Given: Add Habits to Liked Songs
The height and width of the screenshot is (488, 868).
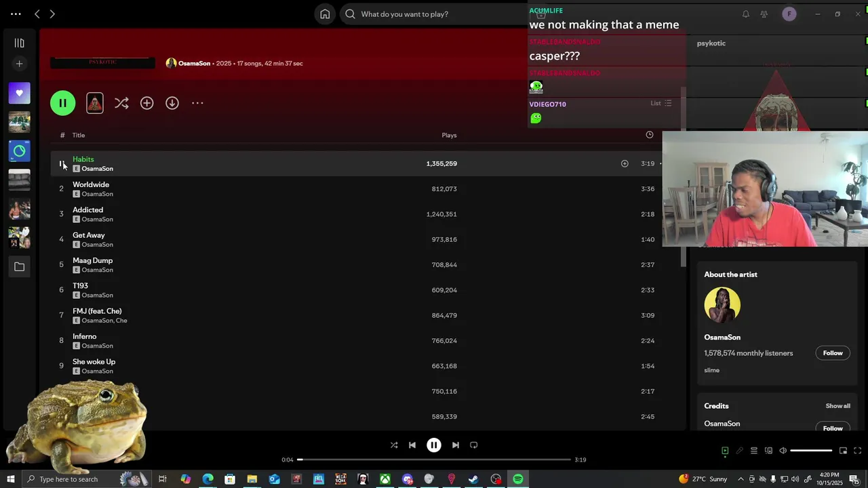Looking at the screenshot, I should click(x=625, y=163).
